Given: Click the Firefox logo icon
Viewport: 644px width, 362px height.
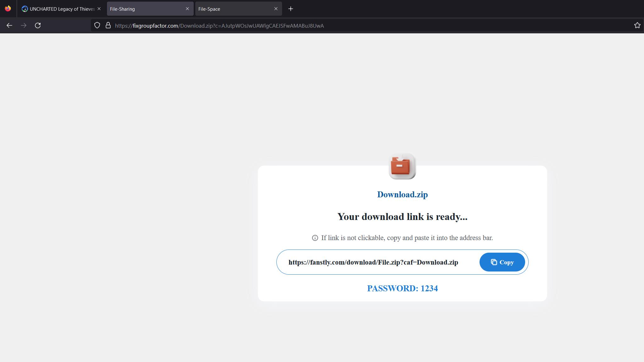Looking at the screenshot, I should (8, 8).
